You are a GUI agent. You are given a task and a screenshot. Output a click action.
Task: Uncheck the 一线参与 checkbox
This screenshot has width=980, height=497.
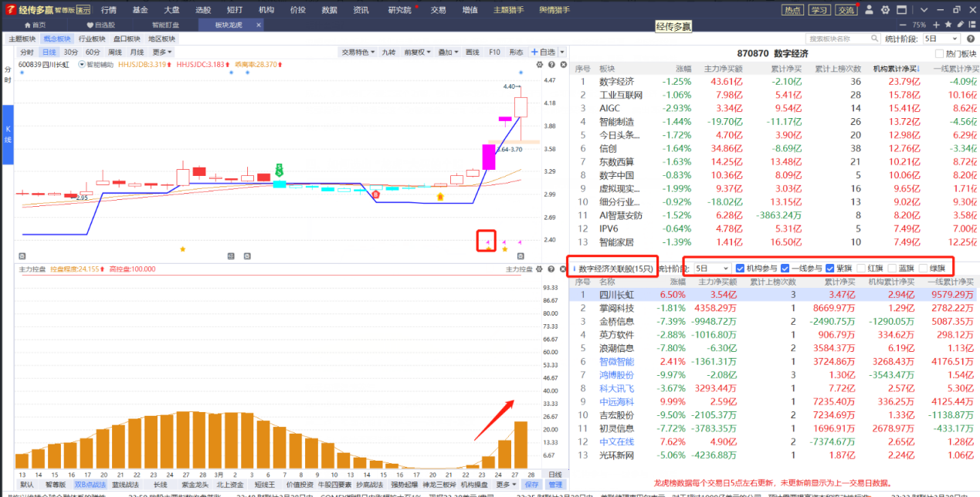pyautogui.click(x=785, y=268)
